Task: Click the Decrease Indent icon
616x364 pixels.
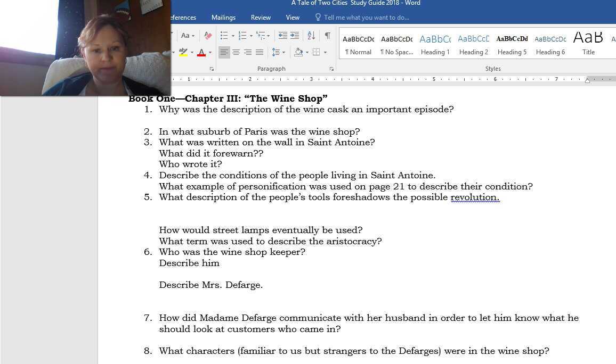Action: 282,36
